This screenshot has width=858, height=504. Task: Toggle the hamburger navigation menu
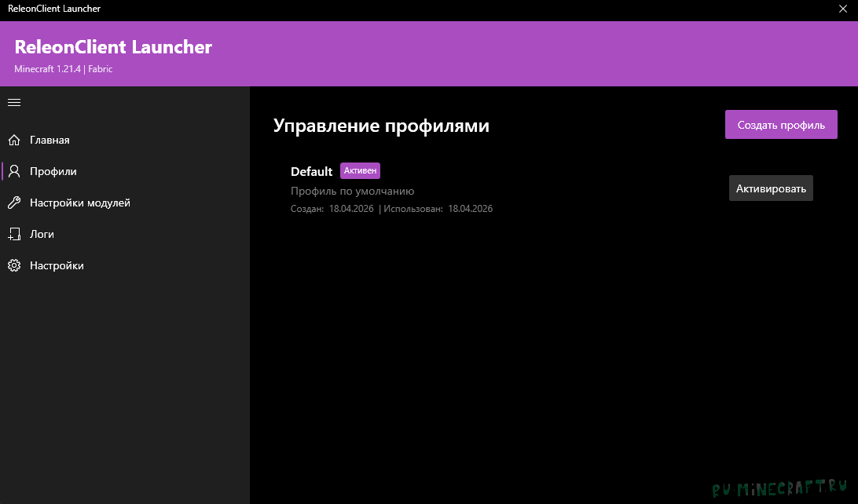pos(14,102)
